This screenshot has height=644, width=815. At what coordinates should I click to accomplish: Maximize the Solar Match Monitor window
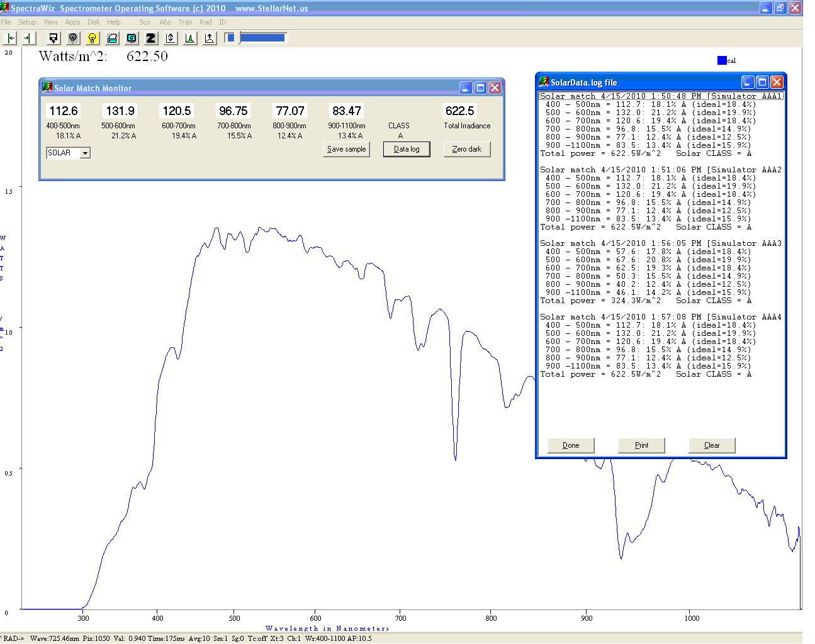click(480, 88)
